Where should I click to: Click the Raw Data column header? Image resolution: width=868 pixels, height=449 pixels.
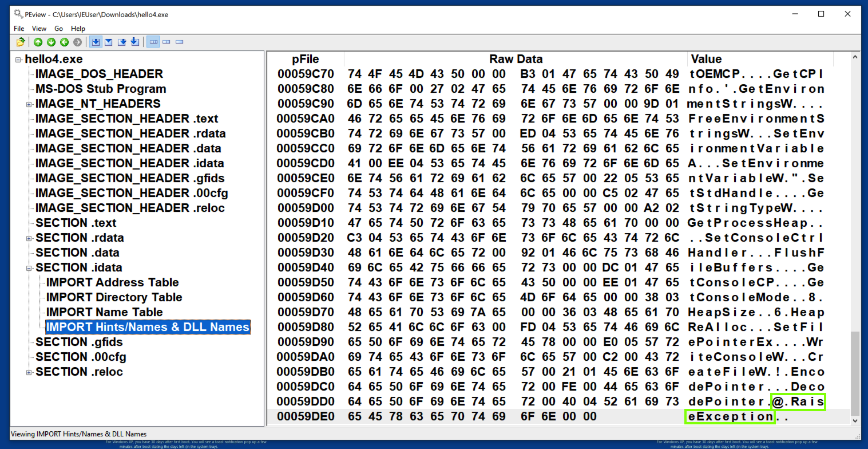point(516,59)
